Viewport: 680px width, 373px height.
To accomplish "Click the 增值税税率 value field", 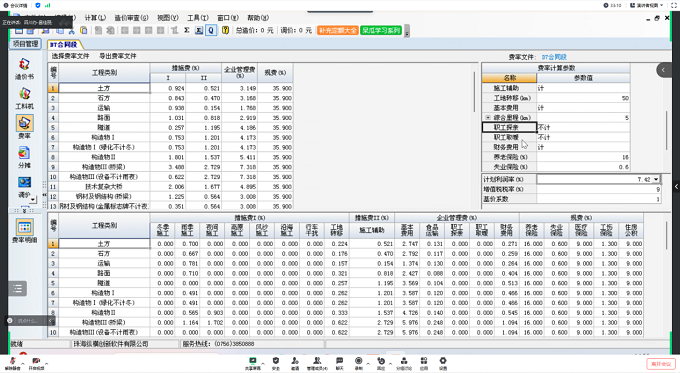I will coord(599,189).
